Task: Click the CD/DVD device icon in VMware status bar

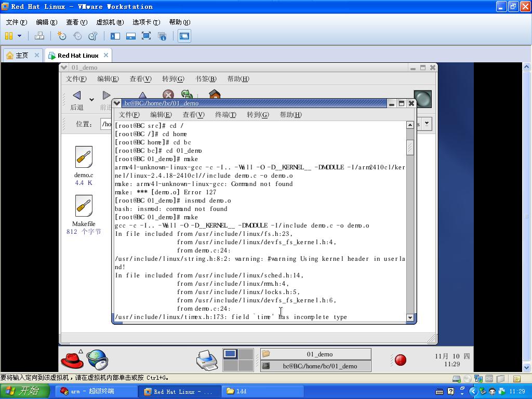Action: [468, 379]
